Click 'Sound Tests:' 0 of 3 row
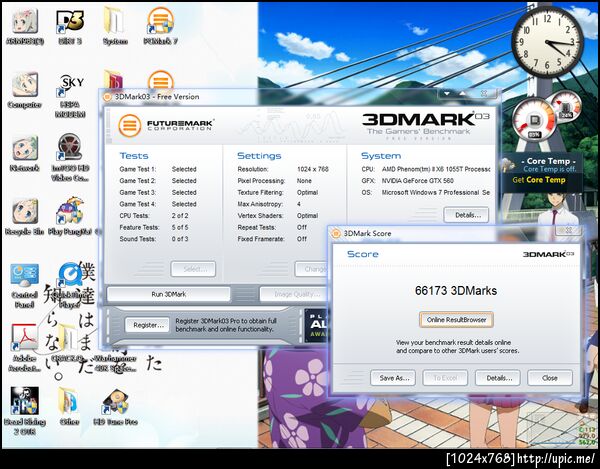The width and height of the screenshot is (600, 469). click(154, 239)
